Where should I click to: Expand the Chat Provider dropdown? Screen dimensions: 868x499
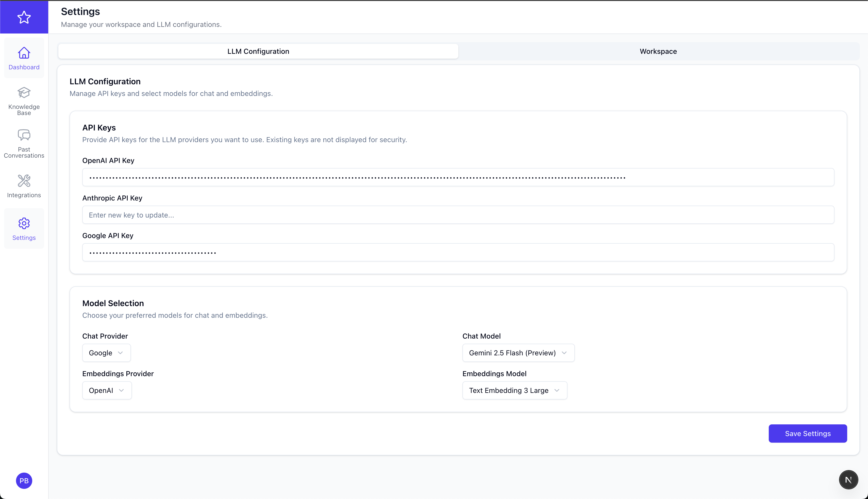click(x=106, y=353)
